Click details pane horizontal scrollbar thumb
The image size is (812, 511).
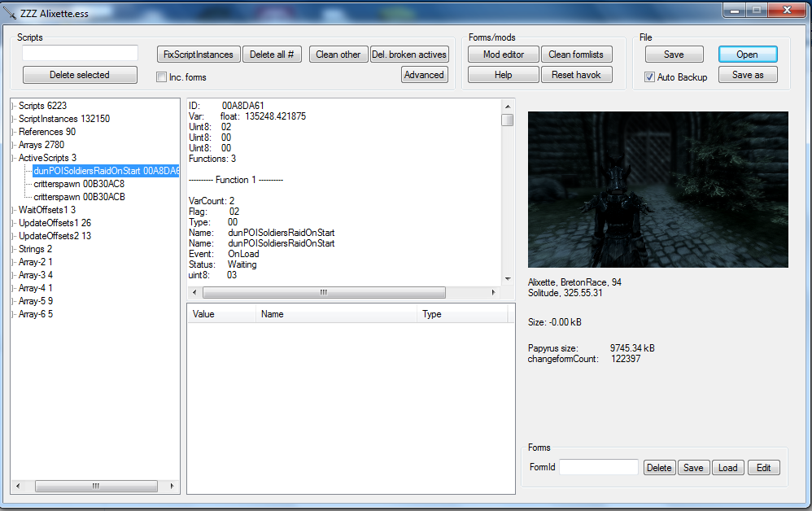[x=324, y=292]
